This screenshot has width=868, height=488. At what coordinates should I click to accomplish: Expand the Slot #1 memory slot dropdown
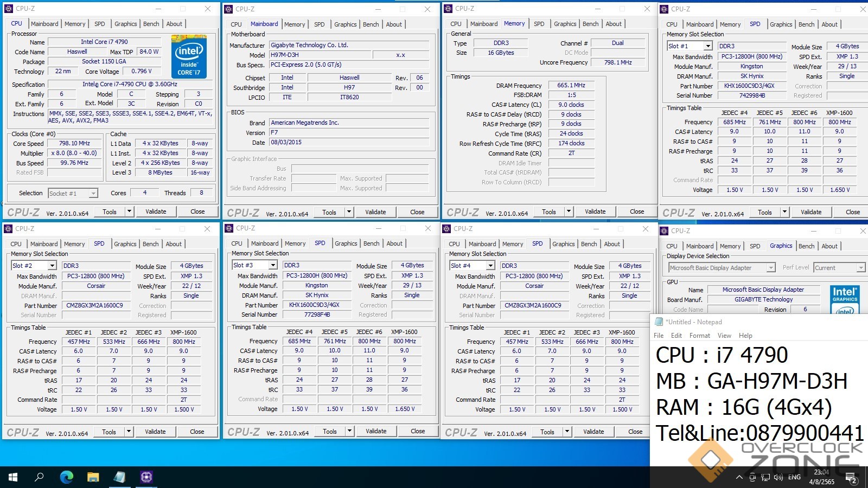click(707, 47)
